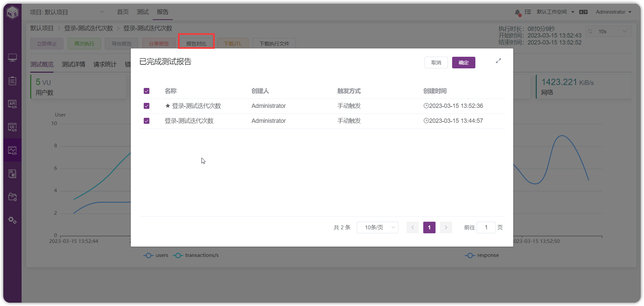Toggle the transactions/s legend item
Viewport: 644px width, 306px height.
click(196, 255)
